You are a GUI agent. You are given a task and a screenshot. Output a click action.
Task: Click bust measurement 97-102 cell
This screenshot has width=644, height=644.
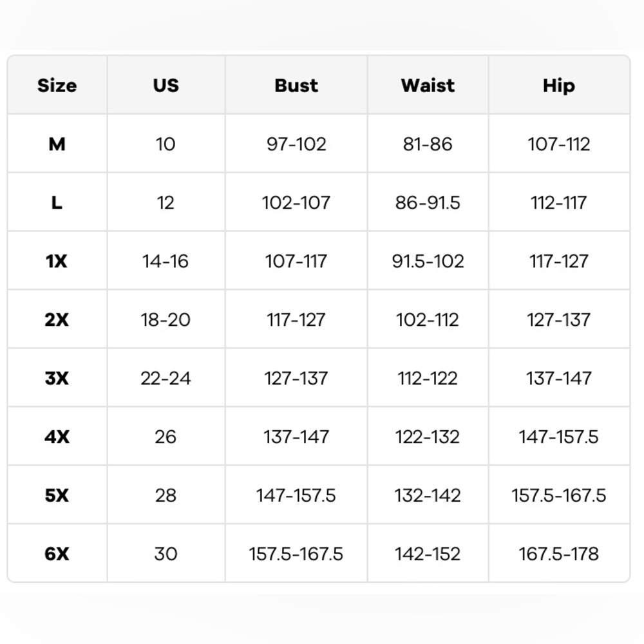click(x=296, y=144)
